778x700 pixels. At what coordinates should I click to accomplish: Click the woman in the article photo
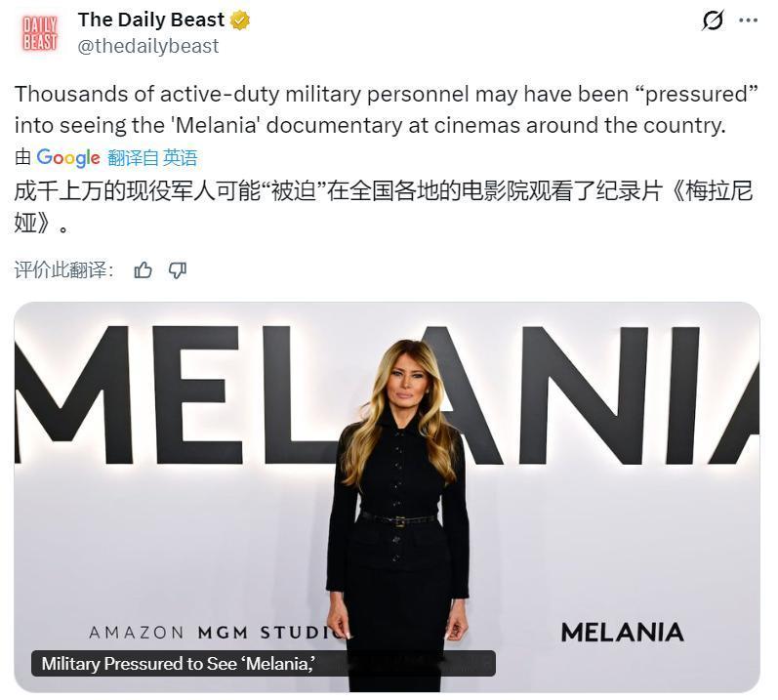point(397,508)
